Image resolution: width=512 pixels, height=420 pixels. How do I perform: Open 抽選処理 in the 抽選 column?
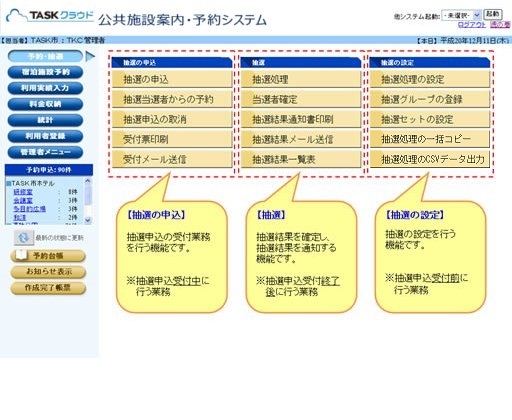click(301, 79)
